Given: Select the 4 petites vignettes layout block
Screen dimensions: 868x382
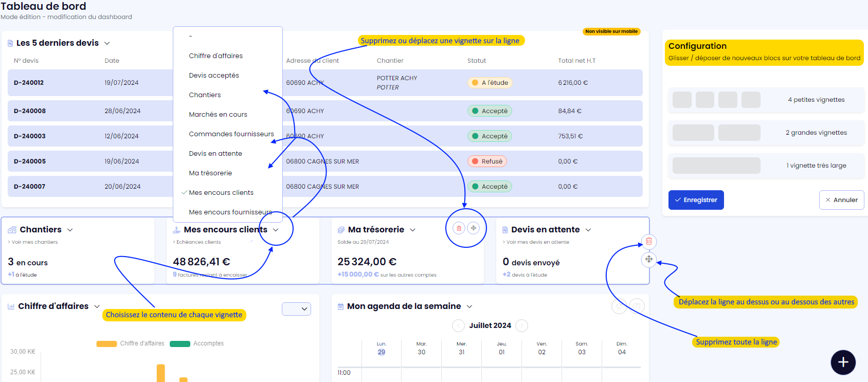Looking at the screenshot, I should (766, 100).
